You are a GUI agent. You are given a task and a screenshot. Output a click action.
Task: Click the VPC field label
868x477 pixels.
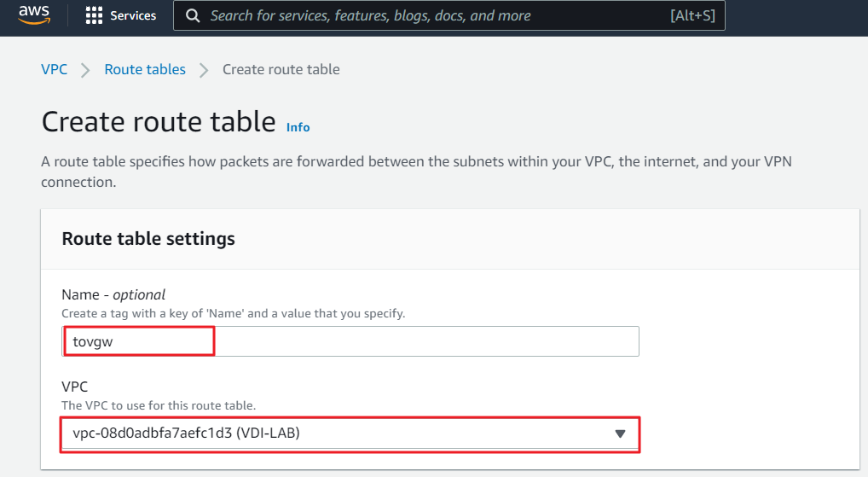74,387
